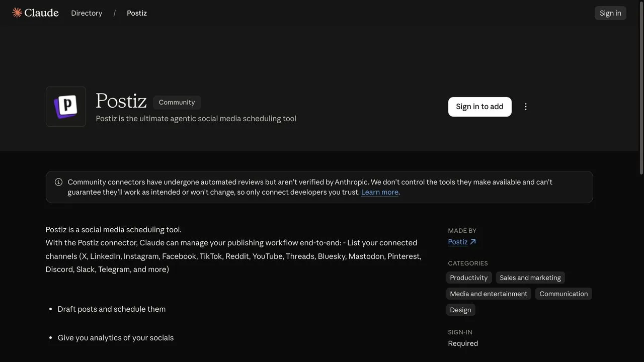Click the 'MADE BY' label
Viewport: 644px width, 362px height.
[462, 230]
